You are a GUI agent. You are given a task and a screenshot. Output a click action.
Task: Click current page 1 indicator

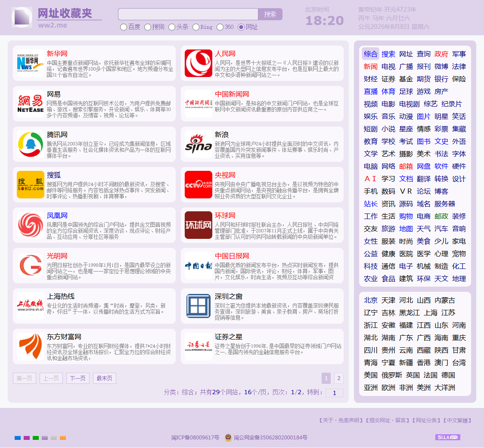click(326, 378)
